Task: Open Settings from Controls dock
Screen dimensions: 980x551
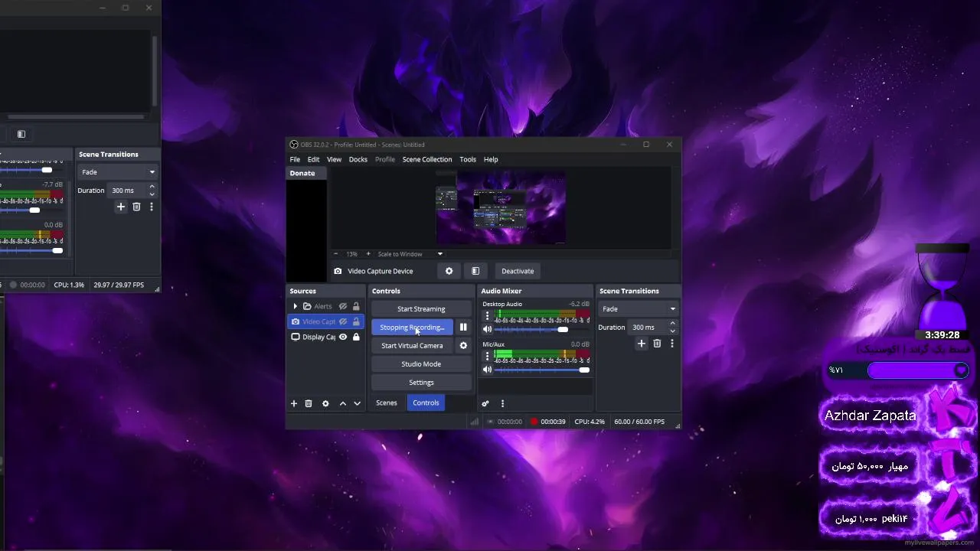Action: tap(421, 383)
